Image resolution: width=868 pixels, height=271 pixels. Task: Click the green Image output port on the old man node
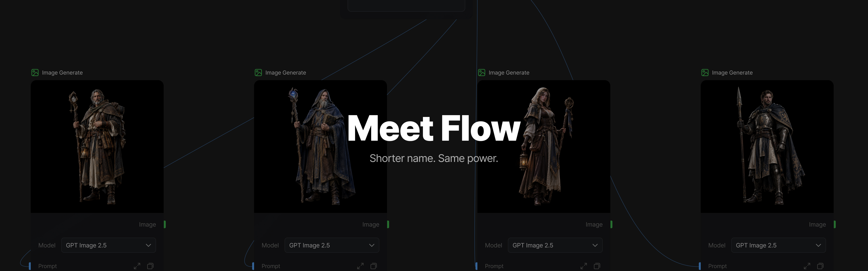[x=165, y=224]
